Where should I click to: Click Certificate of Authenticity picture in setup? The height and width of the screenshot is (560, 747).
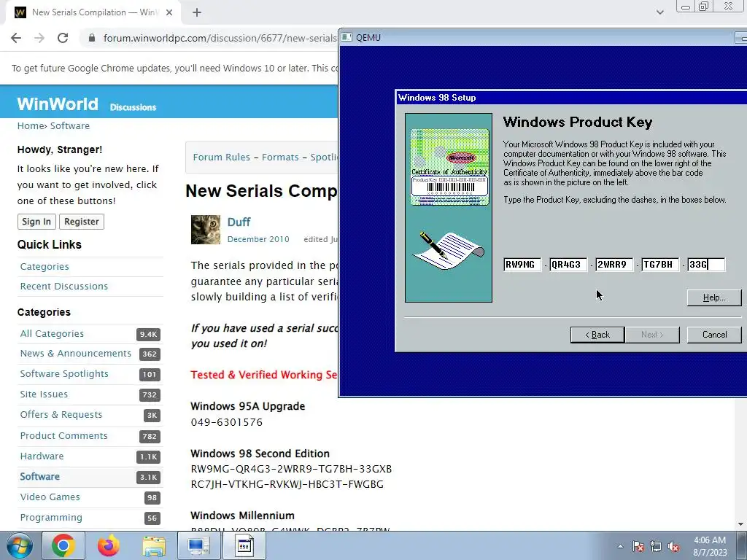tap(449, 167)
